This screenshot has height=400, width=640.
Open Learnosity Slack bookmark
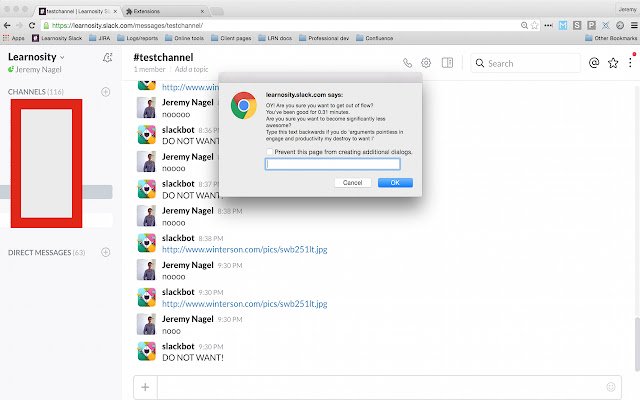(57, 38)
